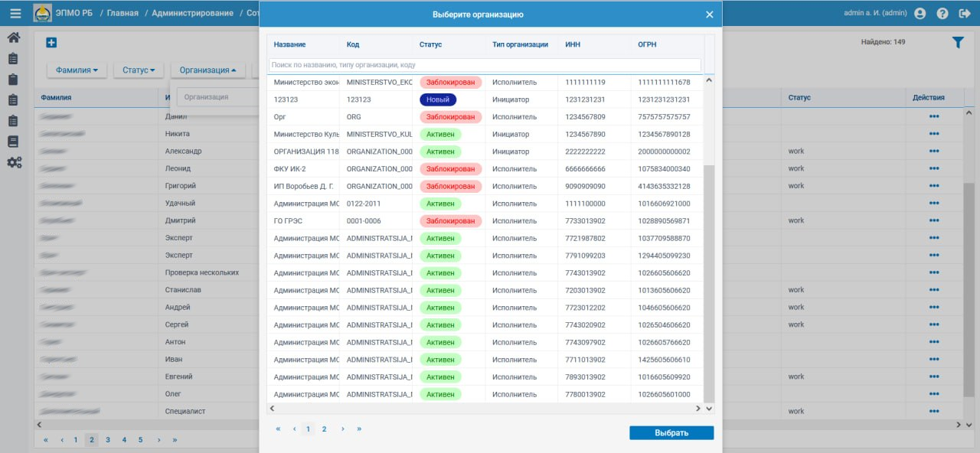The width and height of the screenshot is (980, 453).
Task: Expand the Фамилия filter dropdown
Action: (x=77, y=70)
